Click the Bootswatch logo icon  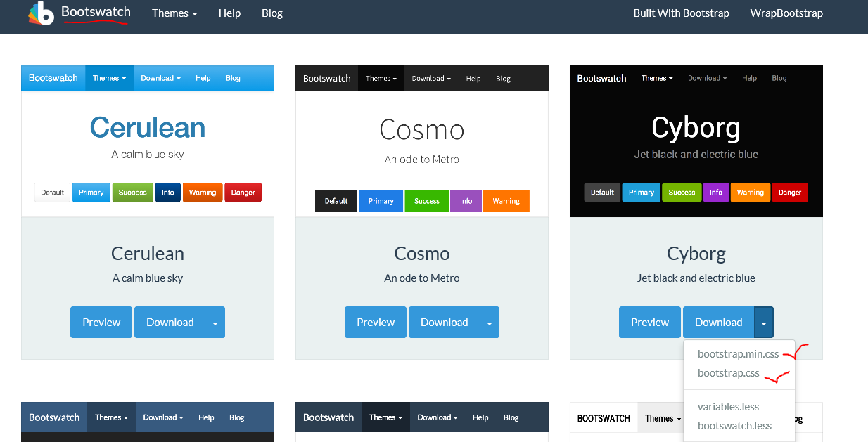(x=42, y=13)
